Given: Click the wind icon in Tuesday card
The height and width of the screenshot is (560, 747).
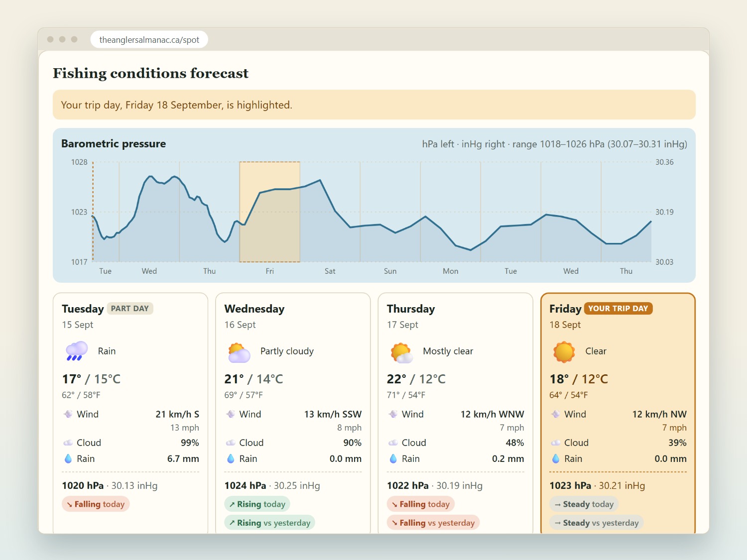Looking at the screenshot, I should tap(68, 414).
